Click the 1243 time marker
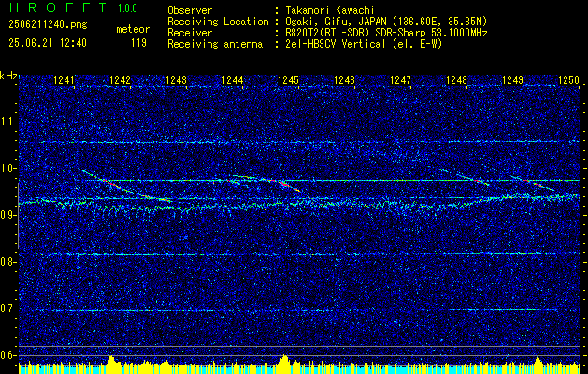588x374 pixels. (177, 79)
